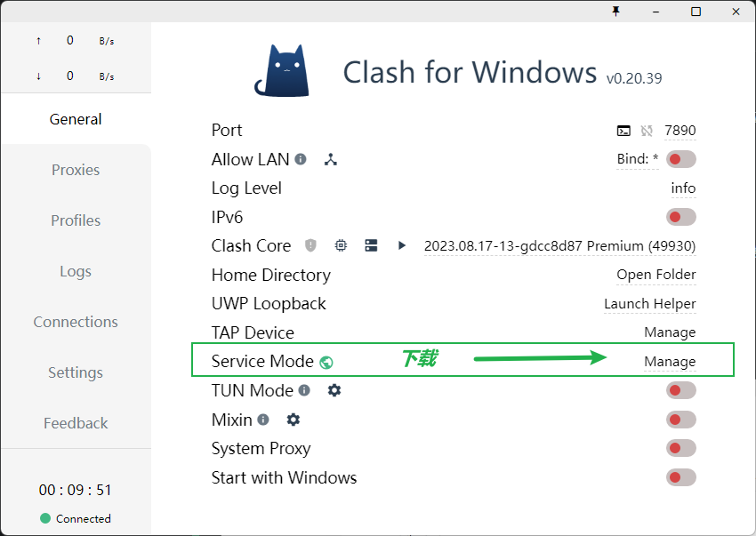The image size is (756, 536).
Task: Open Mixin gear settings
Action: (x=294, y=420)
